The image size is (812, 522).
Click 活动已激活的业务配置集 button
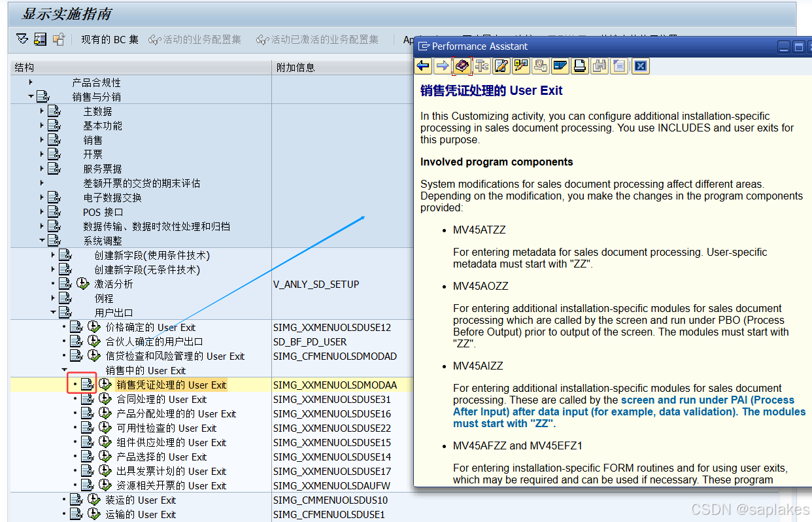pyautogui.click(x=318, y=39)
